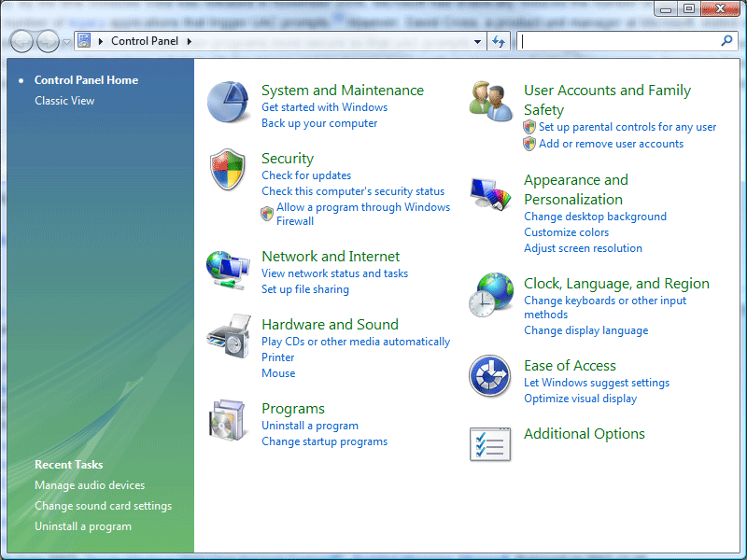Open Ease of Access heading
The height and width of the screenshot is (560, 747).
570,365
